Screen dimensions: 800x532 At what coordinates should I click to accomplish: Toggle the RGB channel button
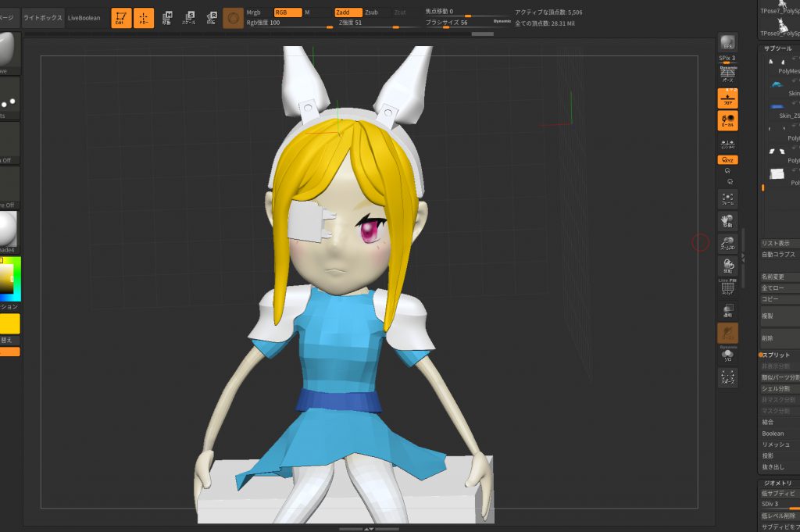[x=287, y=12]
